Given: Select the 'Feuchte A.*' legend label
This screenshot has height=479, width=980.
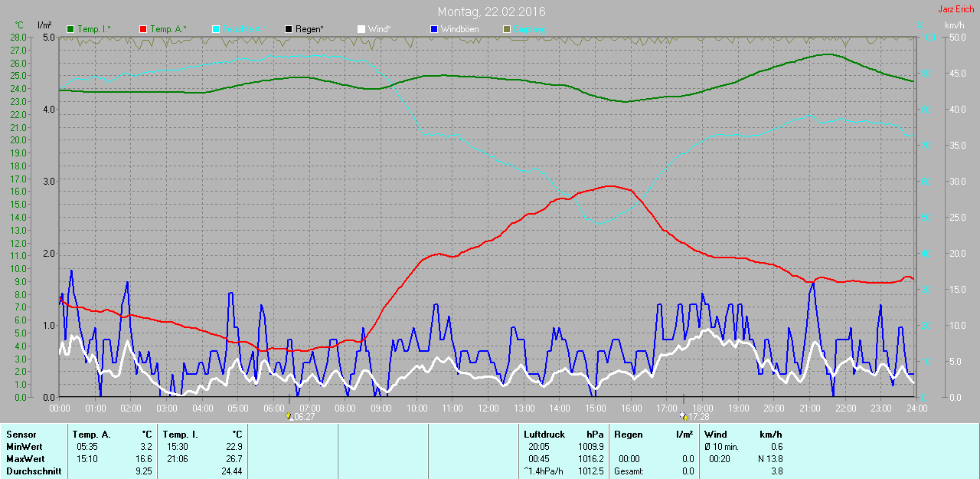Looking at the screenshot, I should pyautogui.click(x=245, y=29).
